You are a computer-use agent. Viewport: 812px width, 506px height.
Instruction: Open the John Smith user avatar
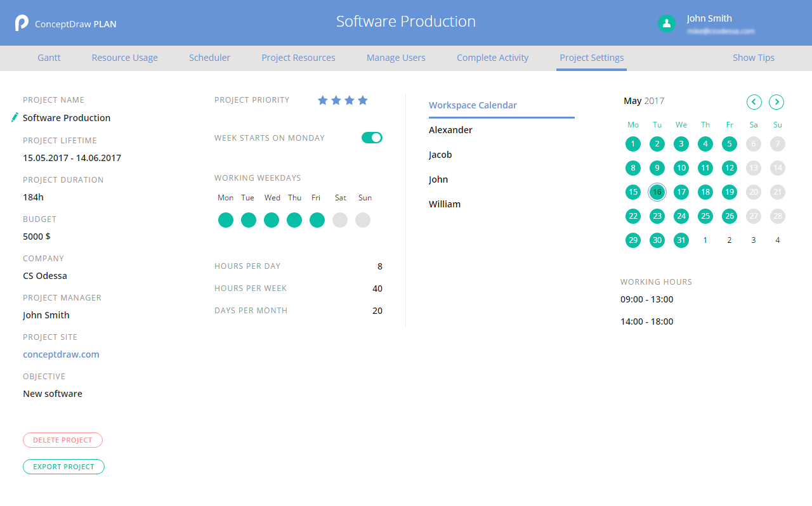(666, 23)
